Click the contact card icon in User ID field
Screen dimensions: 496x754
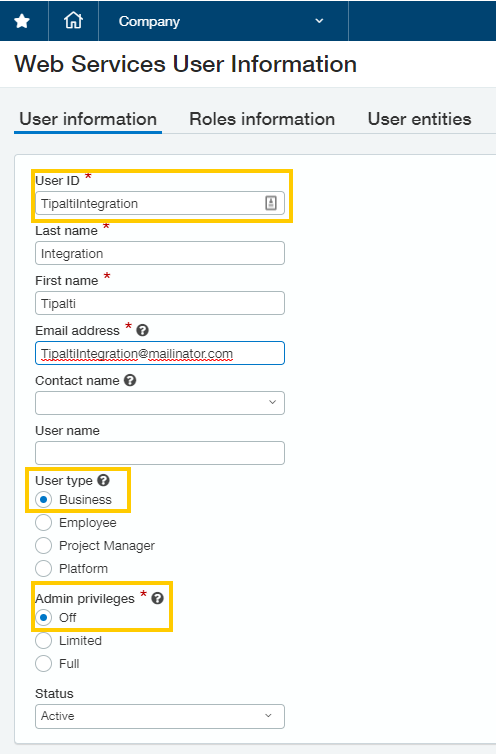coord(271,203)
